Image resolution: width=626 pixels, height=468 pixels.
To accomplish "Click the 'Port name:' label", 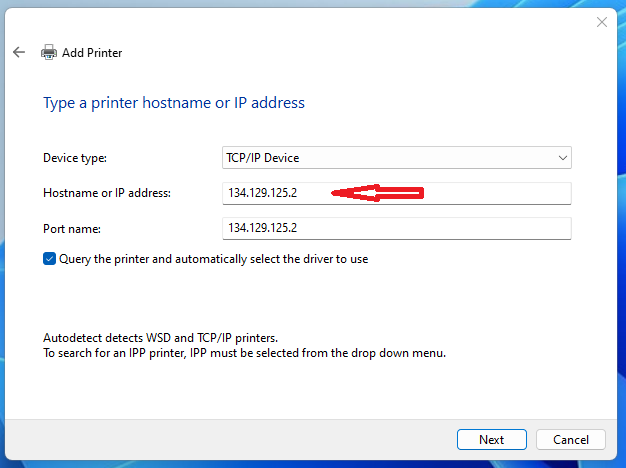I will pos(72,229).
